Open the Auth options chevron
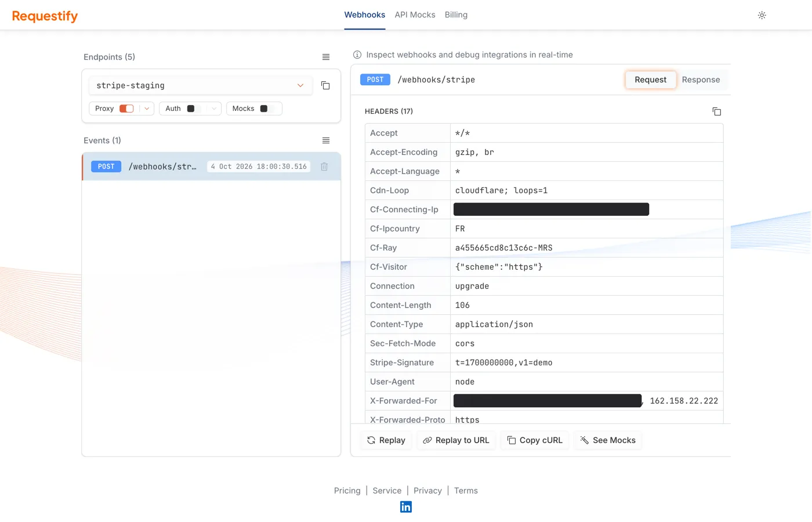 pyautogui.click(x=214, y=108)
